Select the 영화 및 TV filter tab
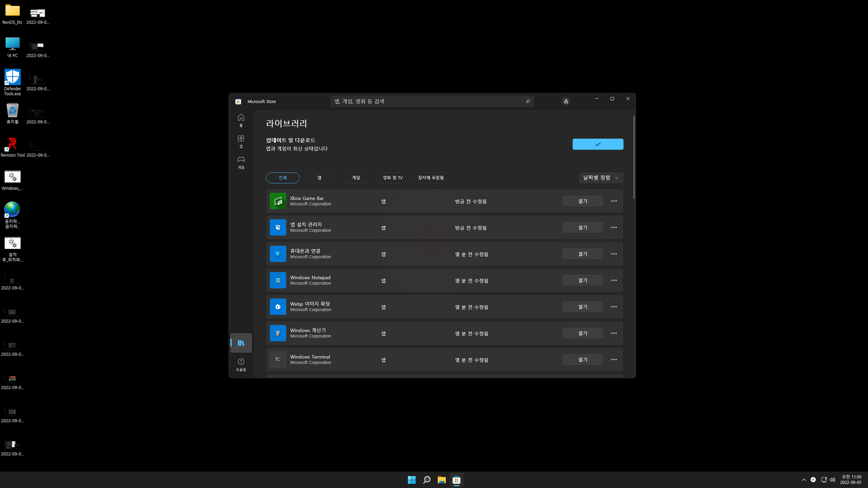This screenshot has height=488, width=868. point(392,178)
